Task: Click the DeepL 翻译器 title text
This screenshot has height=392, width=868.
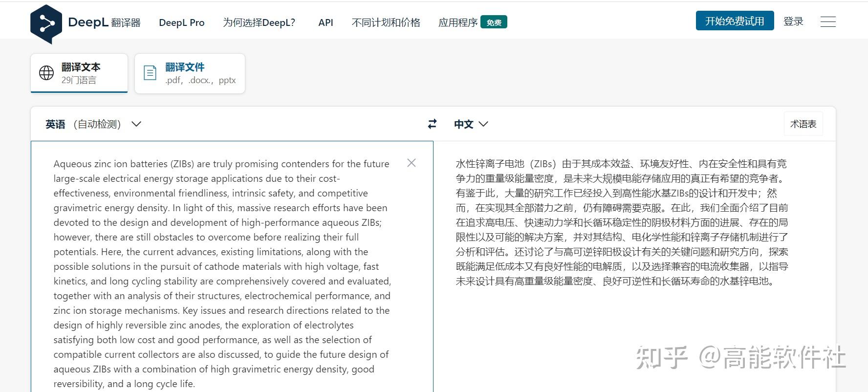Action: pos(104,22)
